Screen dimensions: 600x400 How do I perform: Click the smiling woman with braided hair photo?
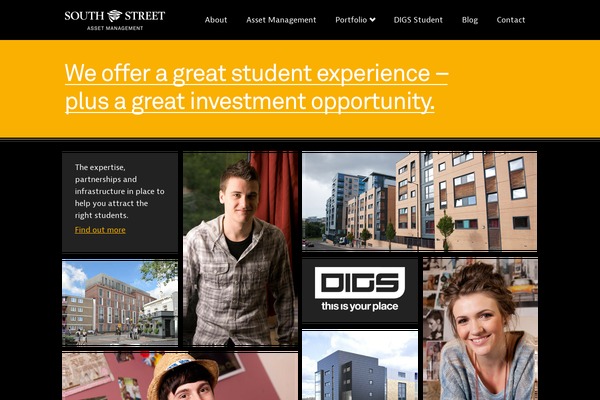pyautogui.click(x=480, y=329)
